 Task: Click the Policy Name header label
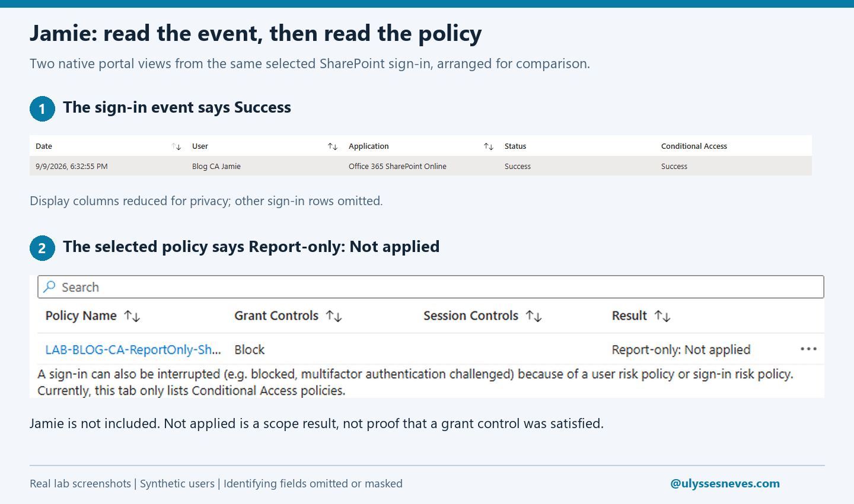click(x=81, y=316)
